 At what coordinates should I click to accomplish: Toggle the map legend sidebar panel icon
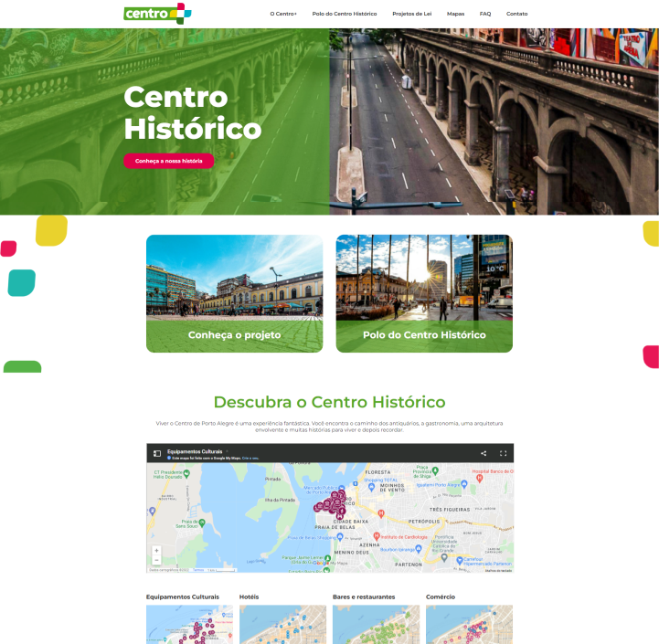tap(157, 453)
